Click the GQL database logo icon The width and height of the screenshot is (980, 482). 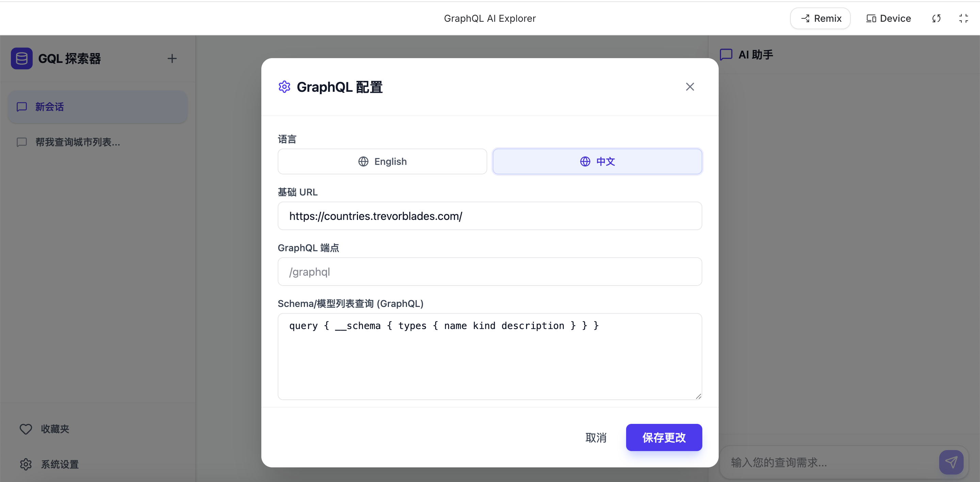click(x=21, y=58)
